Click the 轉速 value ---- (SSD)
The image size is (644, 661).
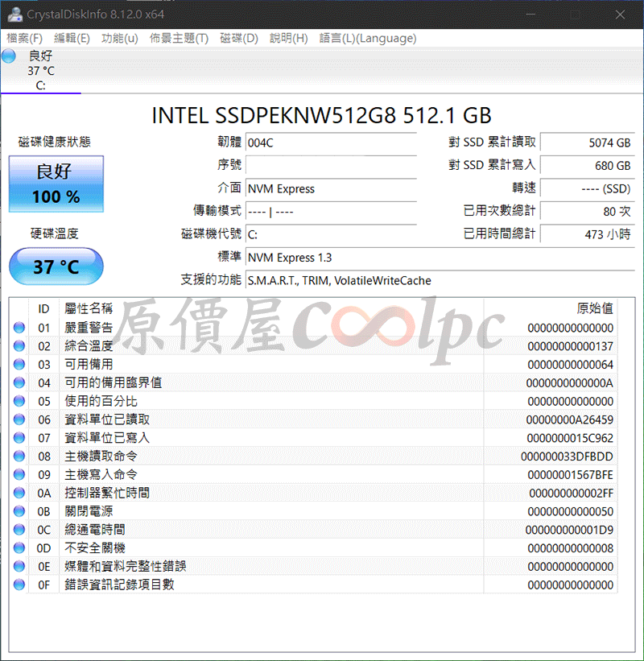pyautogui.click(x=587, y=188)
